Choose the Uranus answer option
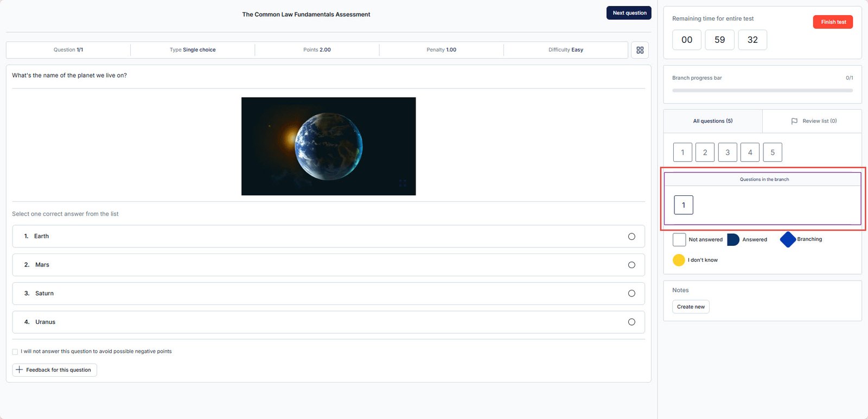Viewport: 868px width, 419px height. pos(631,322)
